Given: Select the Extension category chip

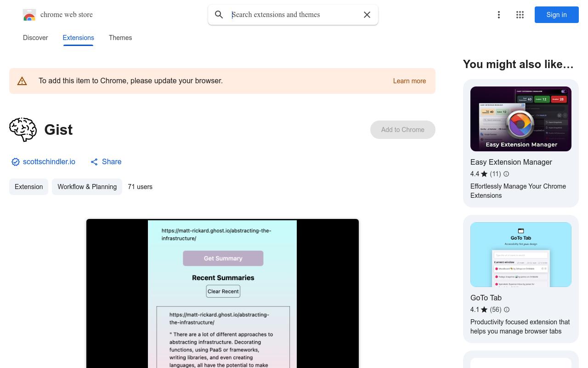Looking at the screenshot, I should tap(28, 187).
